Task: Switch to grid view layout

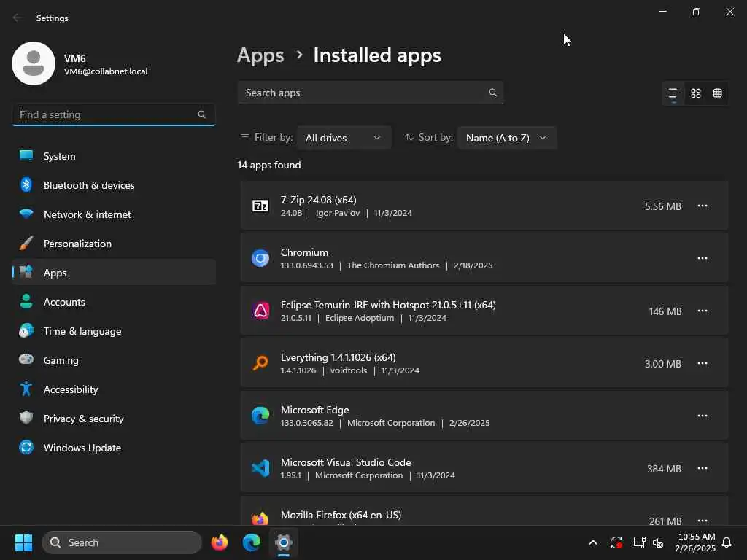Action: [x=695, y=93]
